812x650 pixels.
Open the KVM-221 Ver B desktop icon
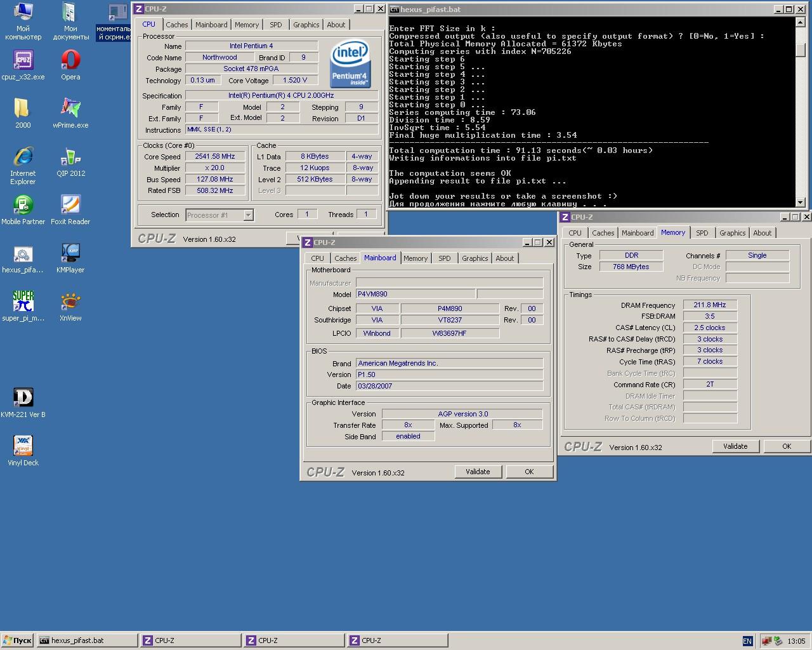point(23,402)
